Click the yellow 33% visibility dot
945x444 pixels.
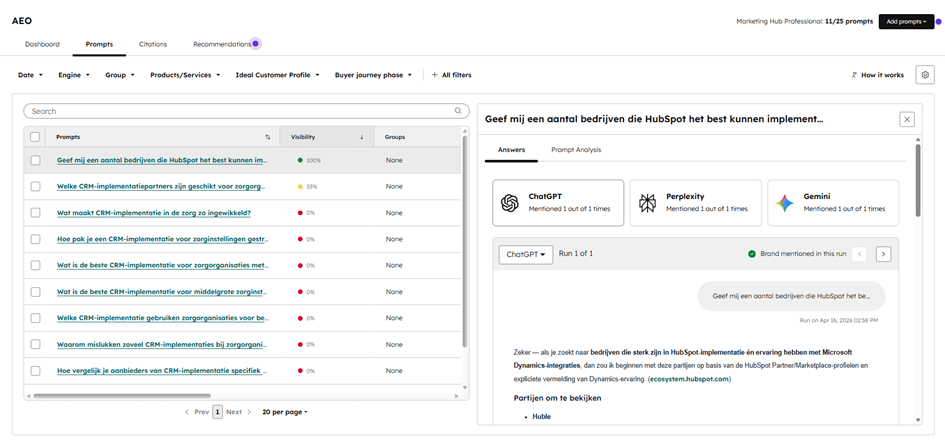click(300, 187)
